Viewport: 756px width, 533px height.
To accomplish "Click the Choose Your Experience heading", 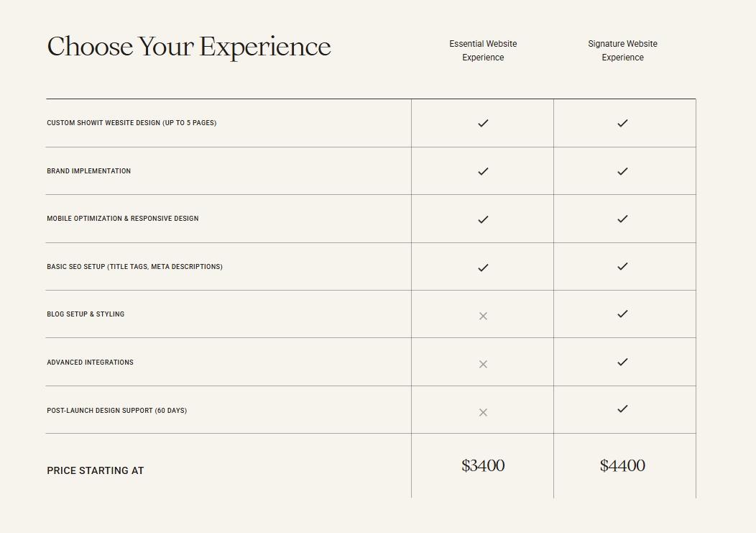I will click(x=189, y=47).
